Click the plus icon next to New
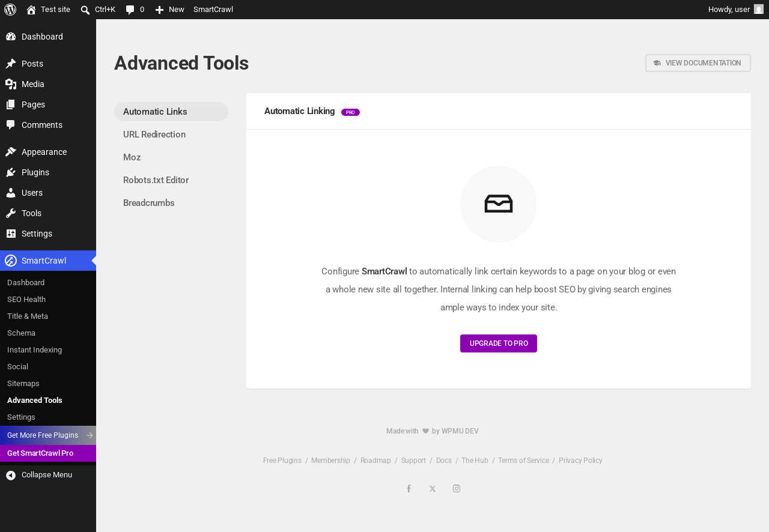Screen dimensions: 769x532 point(159,10)
